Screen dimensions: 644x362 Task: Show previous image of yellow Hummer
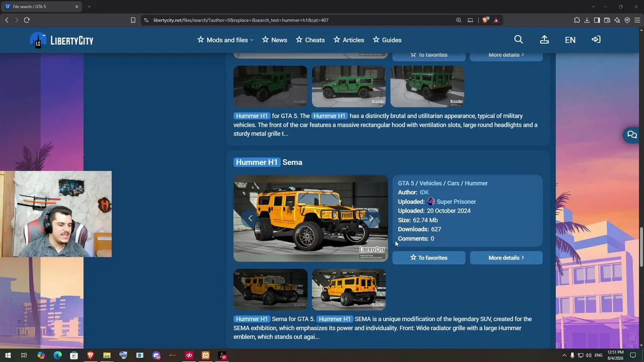(250, 218)
